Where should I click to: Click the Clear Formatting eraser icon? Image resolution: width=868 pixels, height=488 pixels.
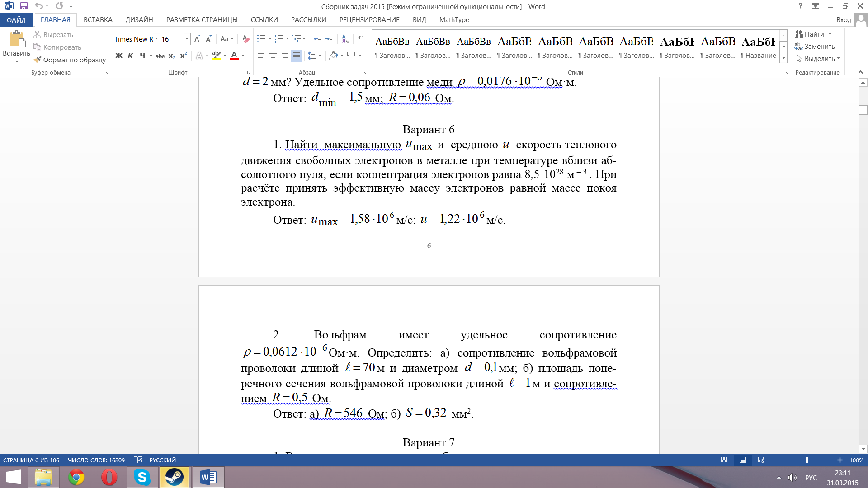pos(245,39)
